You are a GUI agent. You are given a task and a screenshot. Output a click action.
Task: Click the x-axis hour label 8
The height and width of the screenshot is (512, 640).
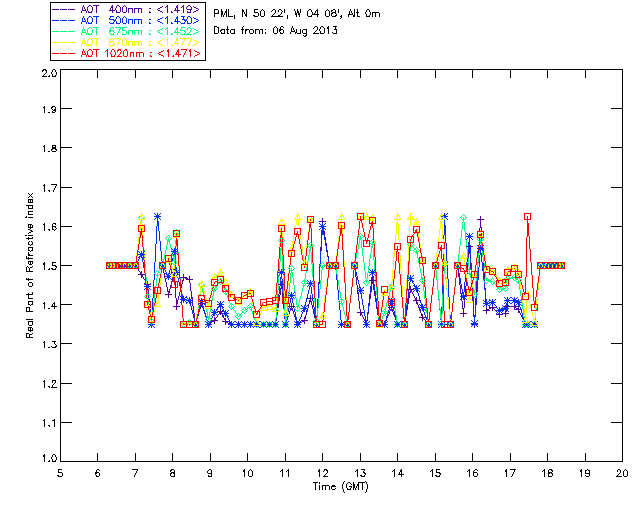click(173, 473)
